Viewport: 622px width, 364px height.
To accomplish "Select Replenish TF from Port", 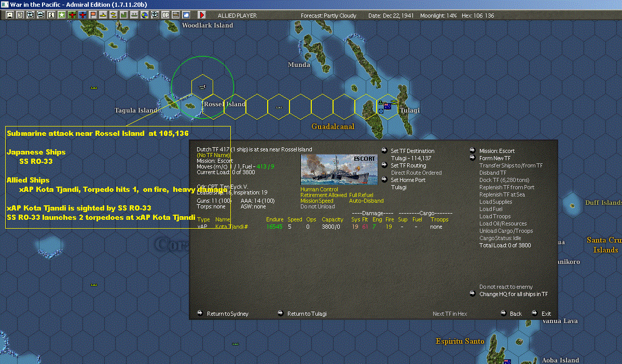I will [506, 187].
